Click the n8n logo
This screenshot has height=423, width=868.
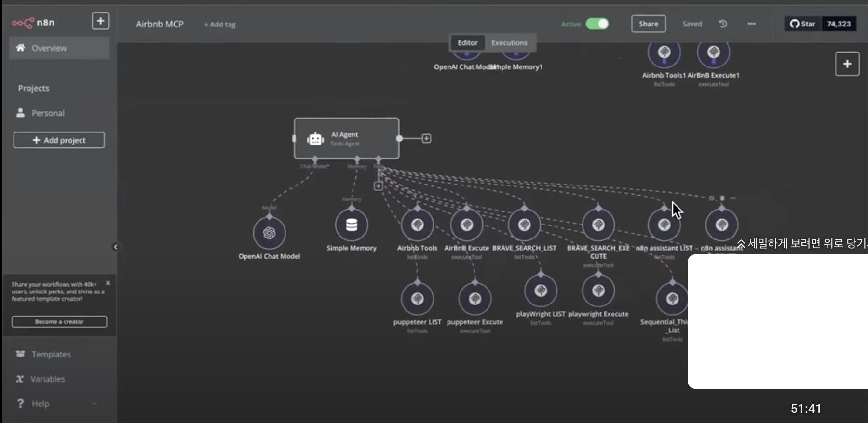click(x=33, y=23)
